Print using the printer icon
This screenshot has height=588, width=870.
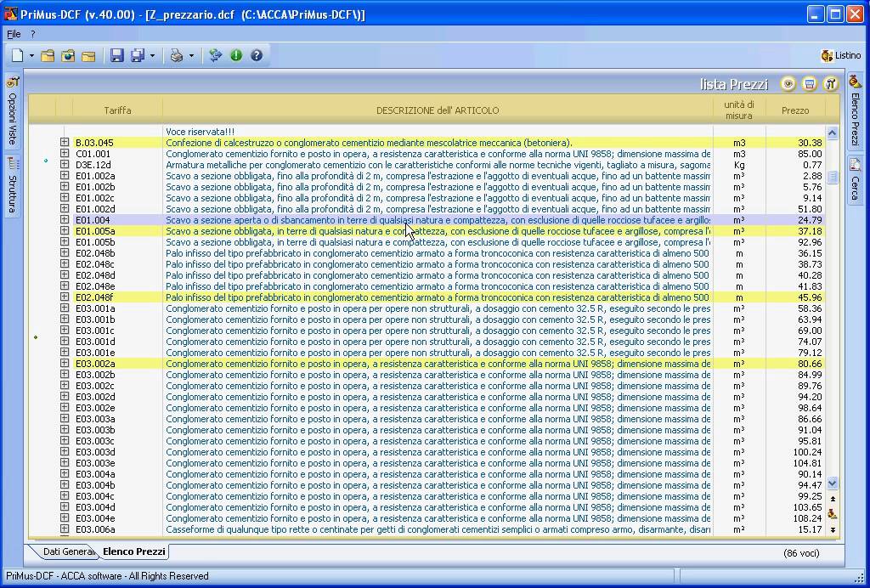[x=177, y=55]
